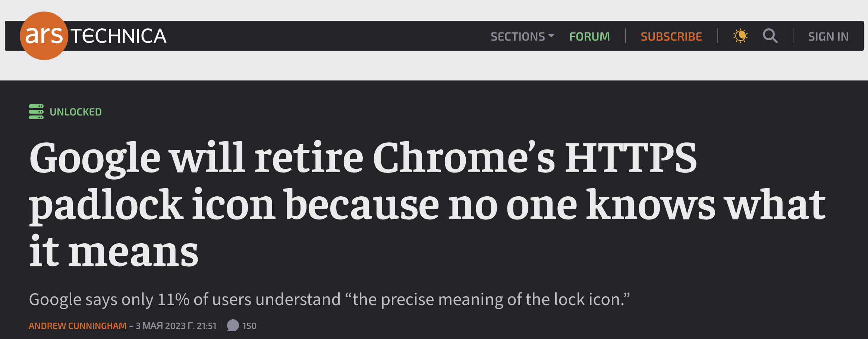Click the orange SUBSCRIBE button

[671, 37]
